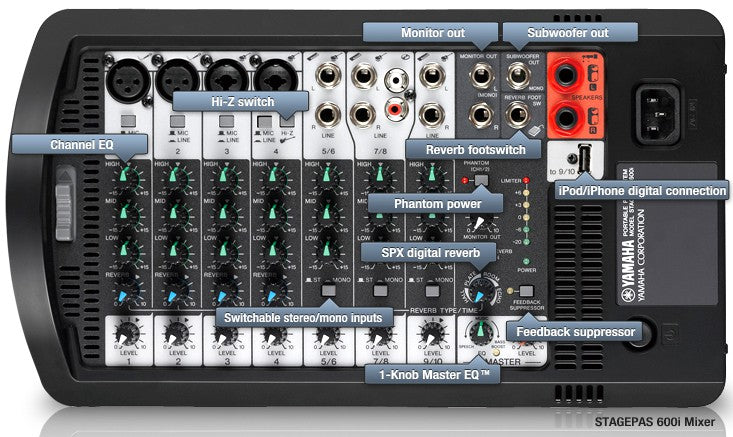Click channel 1 HIGH EQ knob
The width and height of the screenshot is (733, 437).
125,177
